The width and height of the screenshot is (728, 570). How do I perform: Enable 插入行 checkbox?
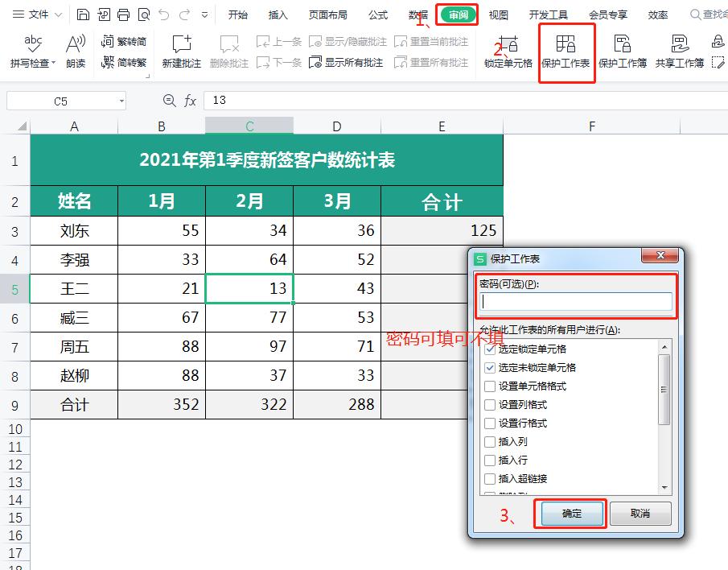[490, 460]
